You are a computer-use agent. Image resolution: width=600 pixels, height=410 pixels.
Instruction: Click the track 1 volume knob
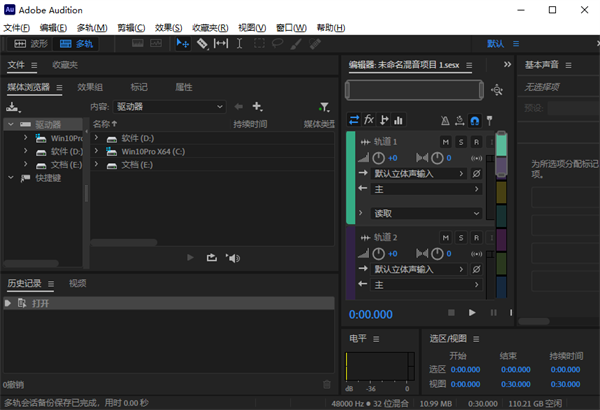click(x=379, y=158)
